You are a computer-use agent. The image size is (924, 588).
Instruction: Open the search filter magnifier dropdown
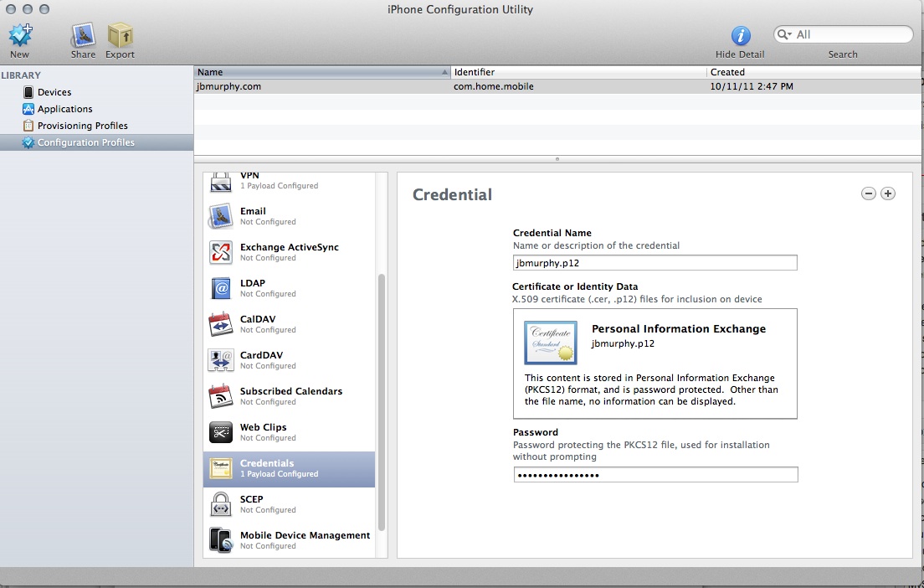[783, 34]
